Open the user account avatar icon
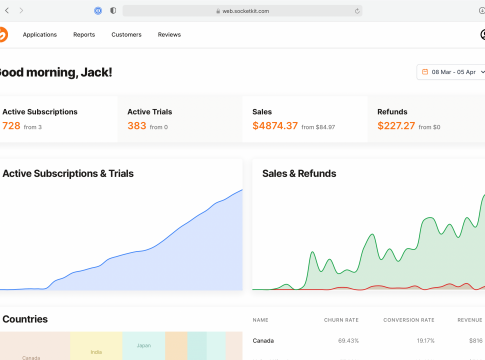 (x=483, y=35)
